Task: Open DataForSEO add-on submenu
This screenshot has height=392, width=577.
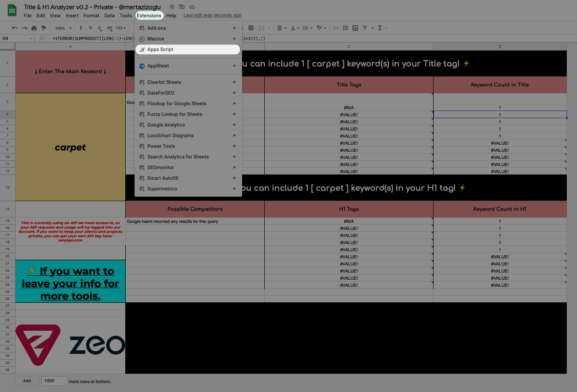Action: [x=188, y=93]
